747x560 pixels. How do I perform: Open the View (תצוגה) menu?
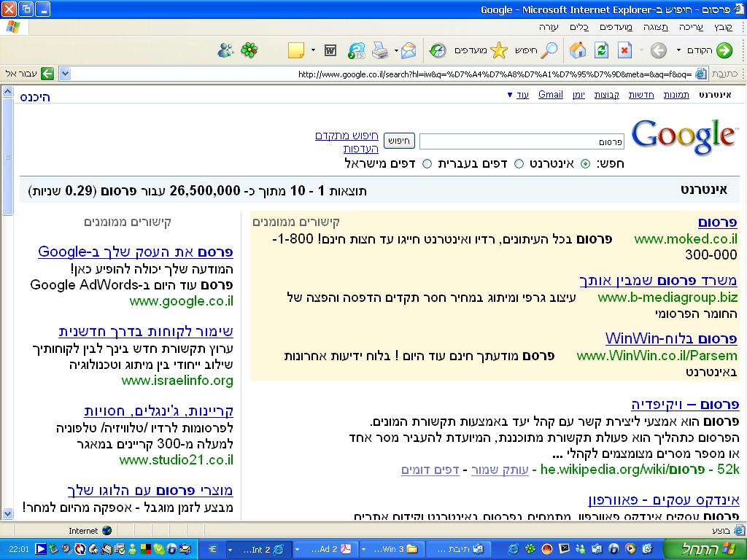[656, 27]
